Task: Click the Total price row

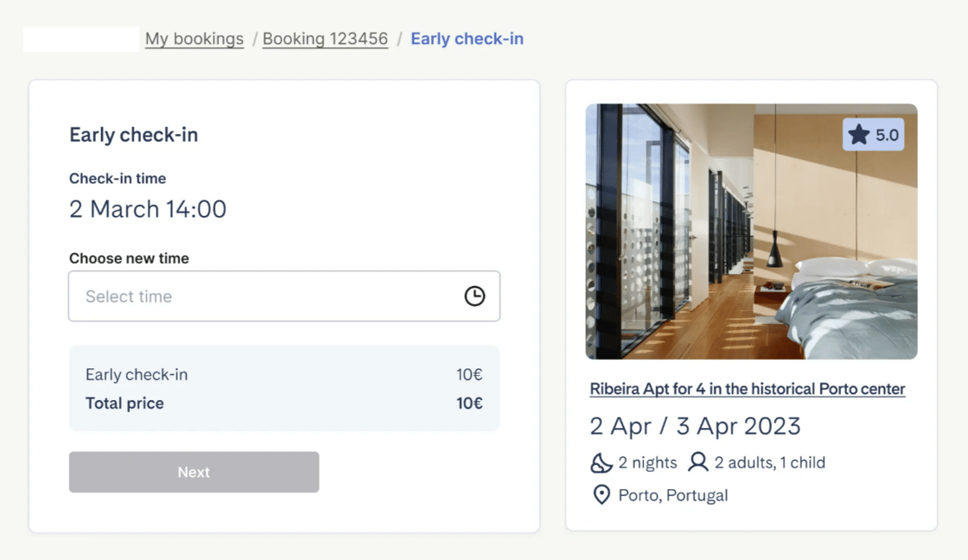Action: (x=284, y=404)
